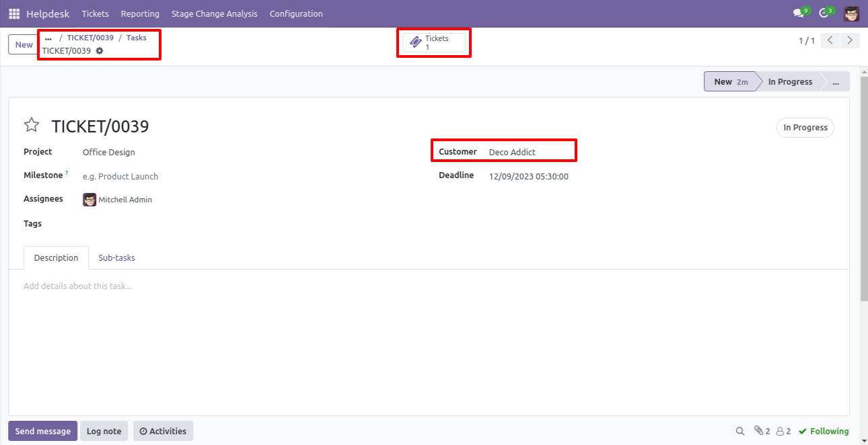Click the Mitchell Admin assignee avatar
The height and width of the screenshot is (445, 868).
point(89,200)
